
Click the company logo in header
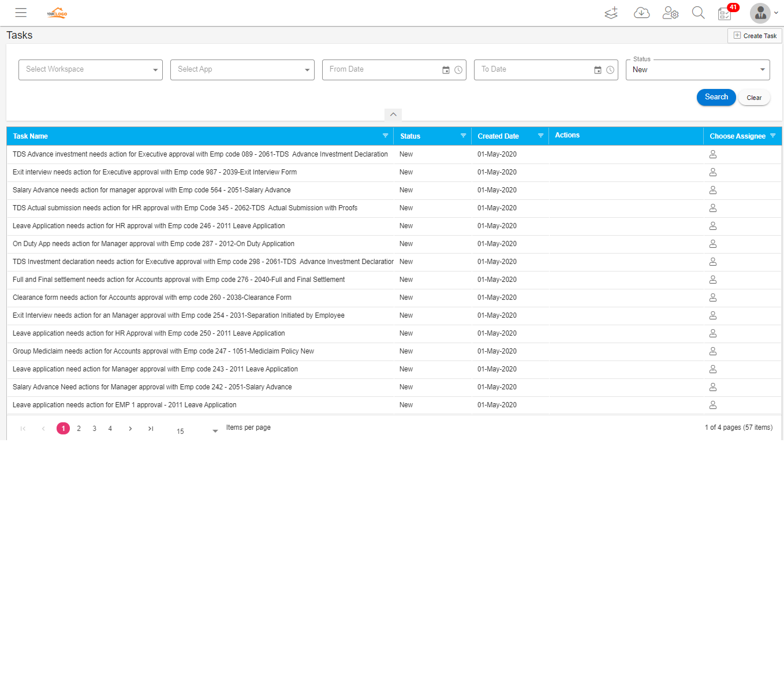(x=57, y=13)
